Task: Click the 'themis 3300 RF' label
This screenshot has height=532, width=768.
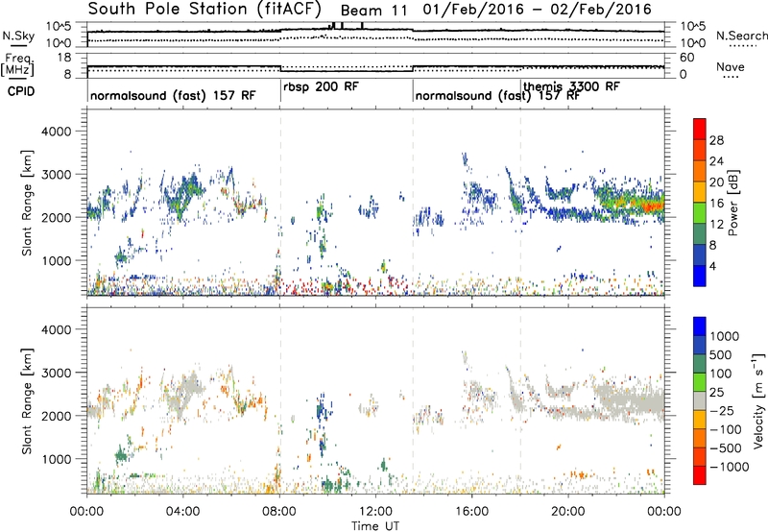Action: pos(571,86)
